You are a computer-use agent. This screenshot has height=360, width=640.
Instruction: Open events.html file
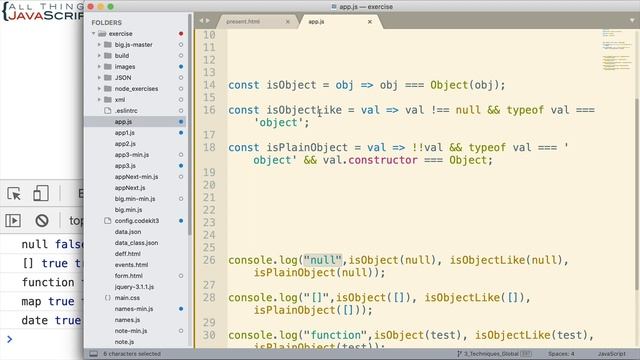point(131,265)
